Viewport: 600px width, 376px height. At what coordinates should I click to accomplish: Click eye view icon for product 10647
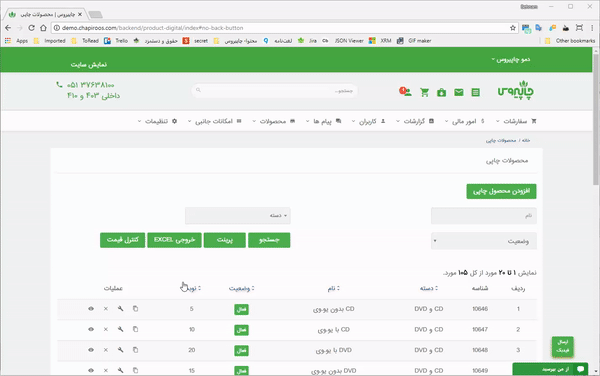[91, 329]
